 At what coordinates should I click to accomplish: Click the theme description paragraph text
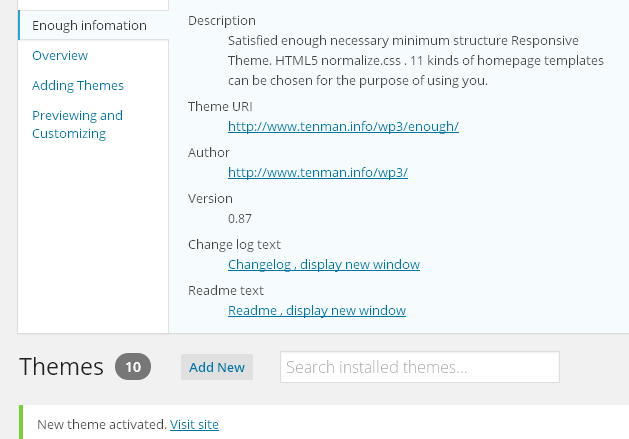click(416, 60)
